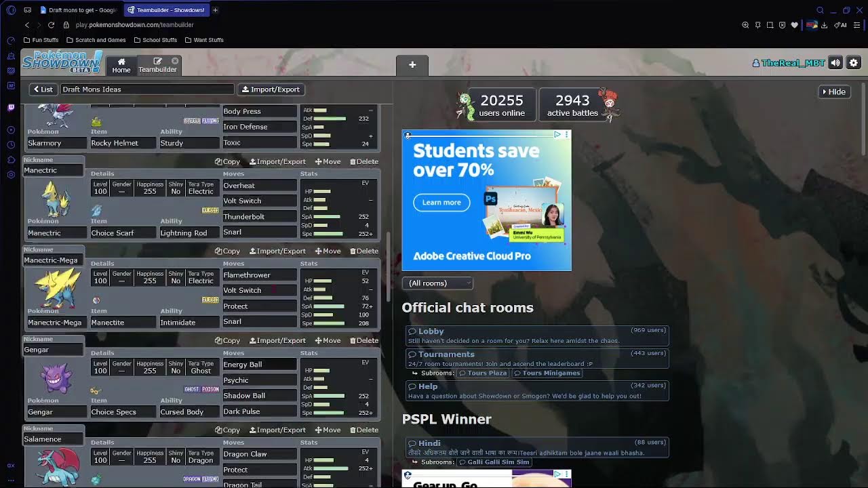Delete the Gengar set
The height and width of the screenshot is (488, 868).
[x=364, y=340]
